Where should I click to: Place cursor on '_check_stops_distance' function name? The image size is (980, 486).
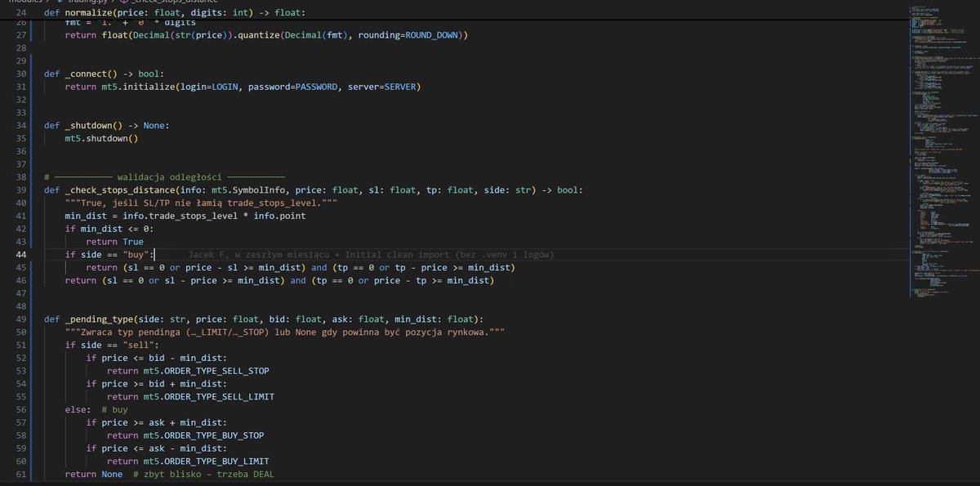tap(120, 189)
